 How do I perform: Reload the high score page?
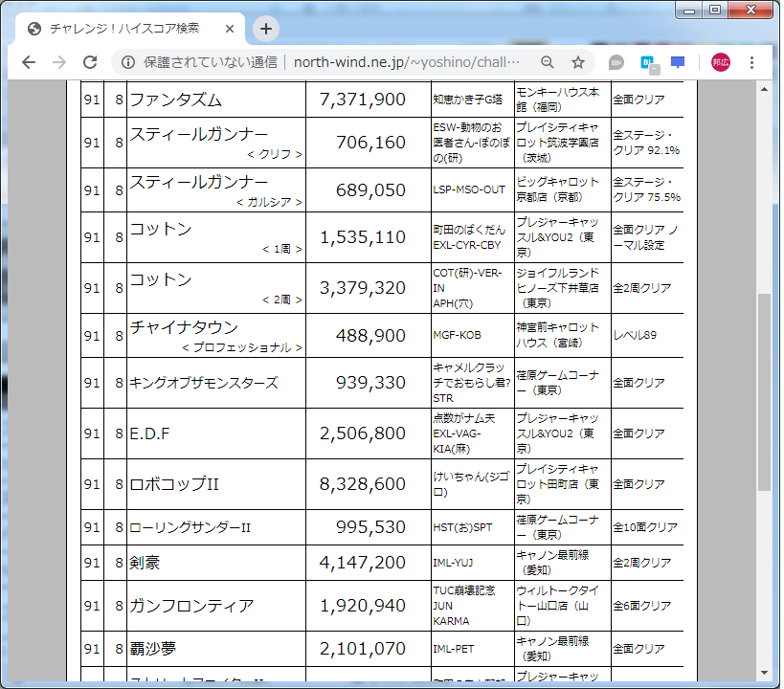[91, 60]
